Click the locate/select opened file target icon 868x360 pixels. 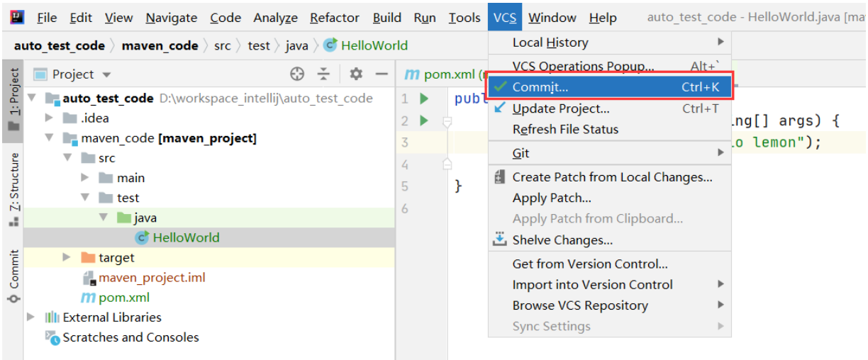pyautogui.click(x=298, y=74)
